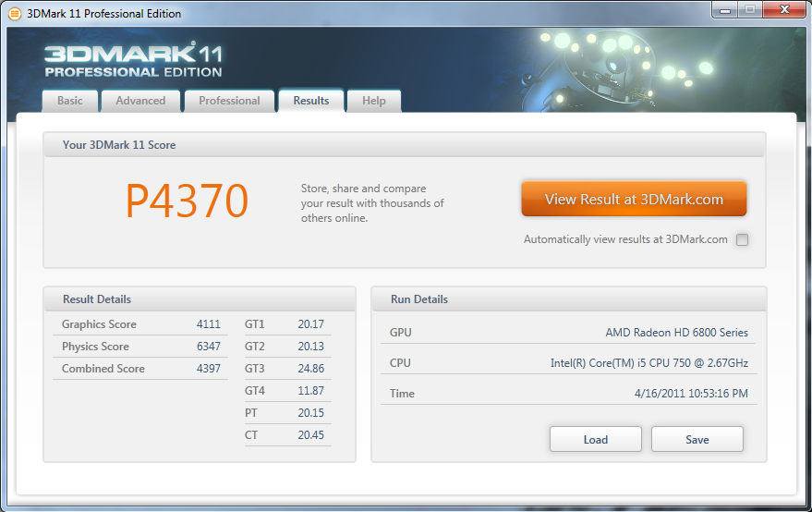
Task: Click the PT result 20.15
Action: click(x=310, y=413)
